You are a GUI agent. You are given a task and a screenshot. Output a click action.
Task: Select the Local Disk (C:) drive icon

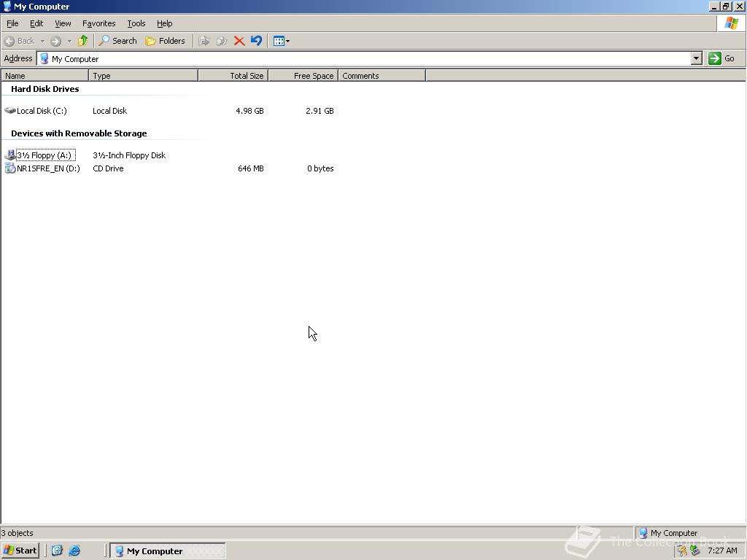pyautogui.click(x=10, y=111)
